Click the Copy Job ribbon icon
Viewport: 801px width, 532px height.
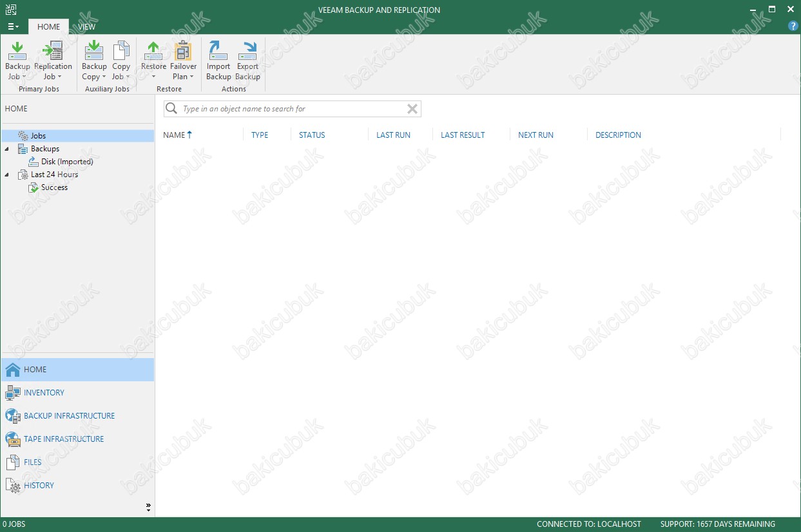pyautogui.click(x=121, y=50)
